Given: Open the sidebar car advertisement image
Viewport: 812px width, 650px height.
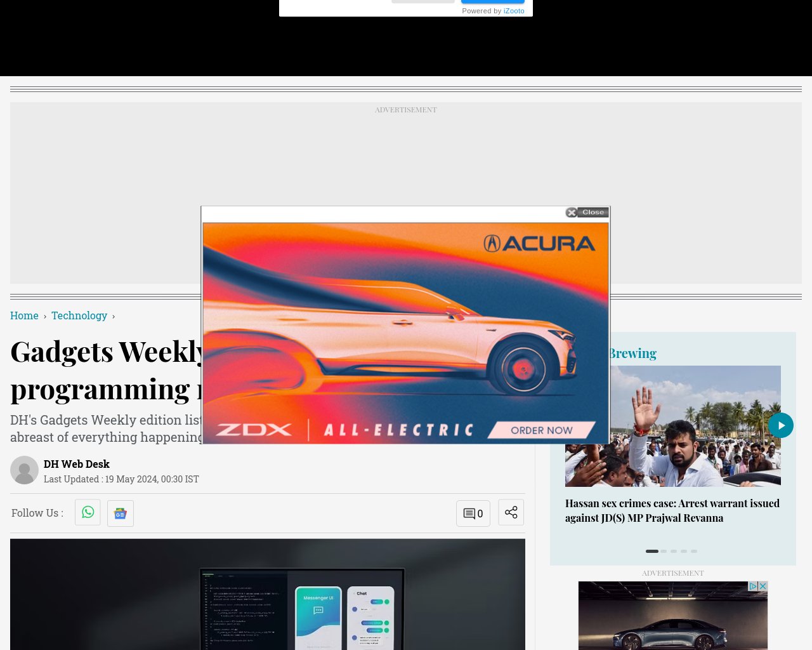Looking at the screenshot, I should point(673,616).
